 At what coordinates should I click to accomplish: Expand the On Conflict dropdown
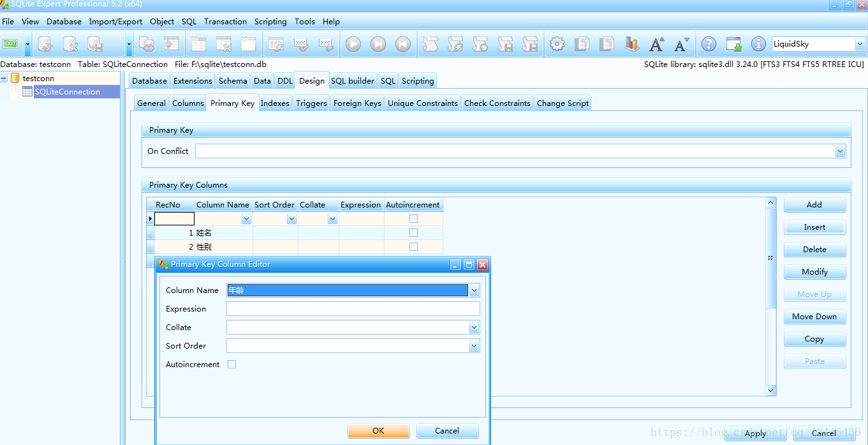coord(840,151)
